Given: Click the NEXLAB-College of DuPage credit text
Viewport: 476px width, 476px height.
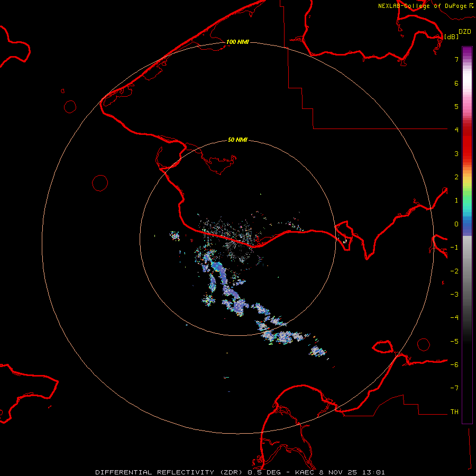Looking at the screenshot, I should [422, 6].
